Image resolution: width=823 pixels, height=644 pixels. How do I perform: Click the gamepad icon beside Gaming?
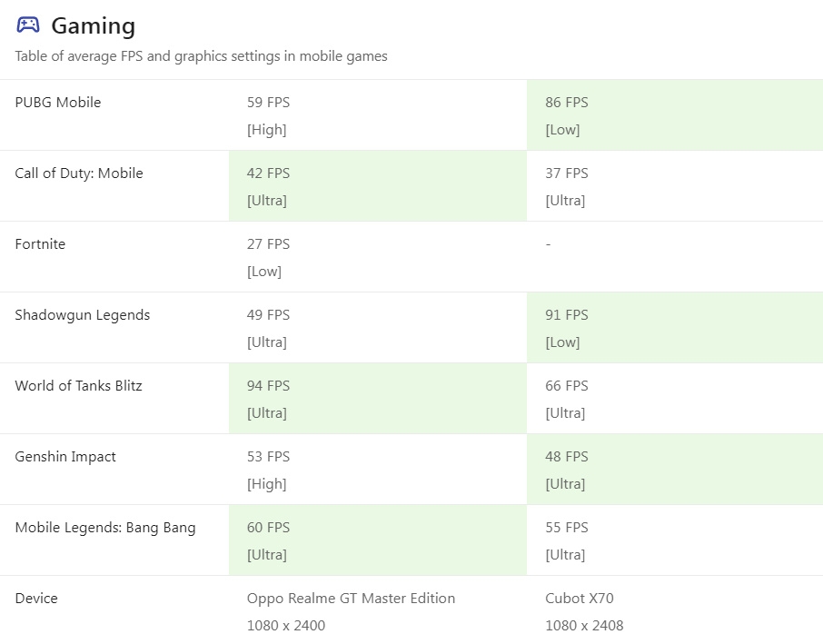click(28, 25)
